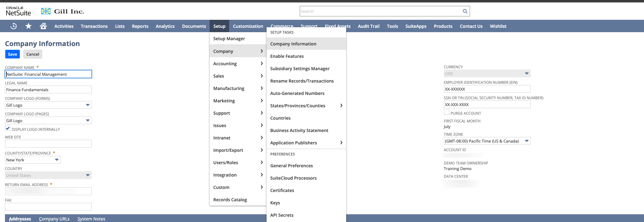Switch to the Company URLs tab
The width and height of the screenshot is (644, 222).
[54, 219]
